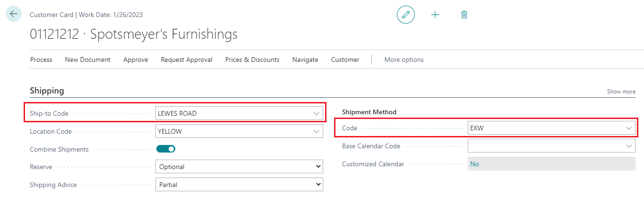
Task: Click the plus icon to add new customer
Action: tap(435, 15)
